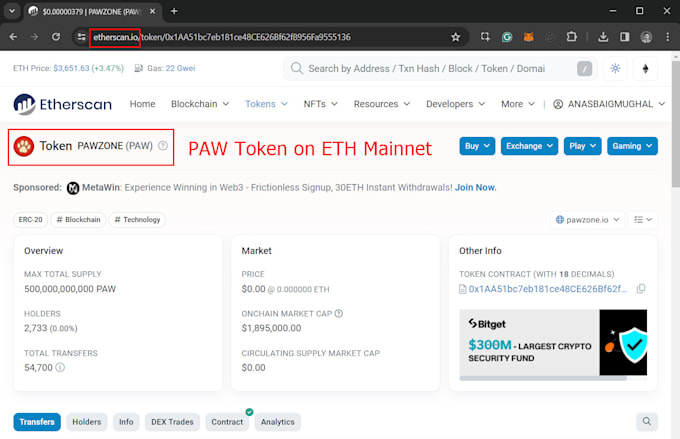Click the site information icon in address bar
Image resolution: width=680 pixels, height=439 pixels.
[82, 37]
